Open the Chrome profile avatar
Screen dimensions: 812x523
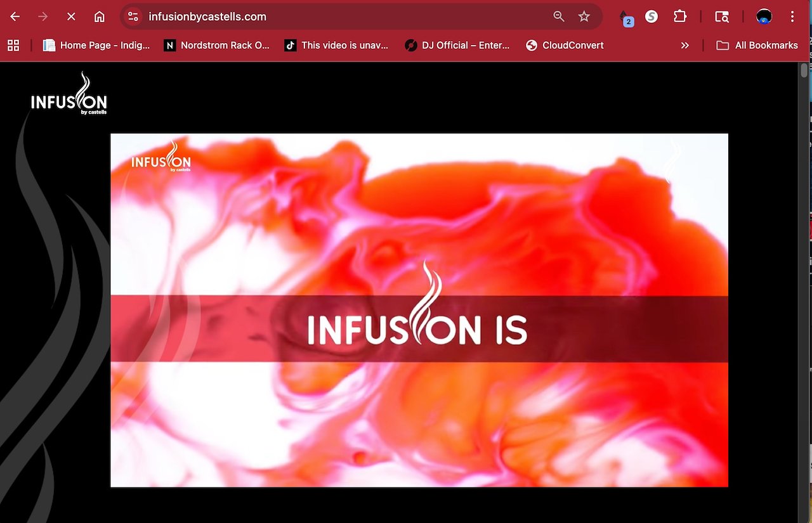click(764, 17)
